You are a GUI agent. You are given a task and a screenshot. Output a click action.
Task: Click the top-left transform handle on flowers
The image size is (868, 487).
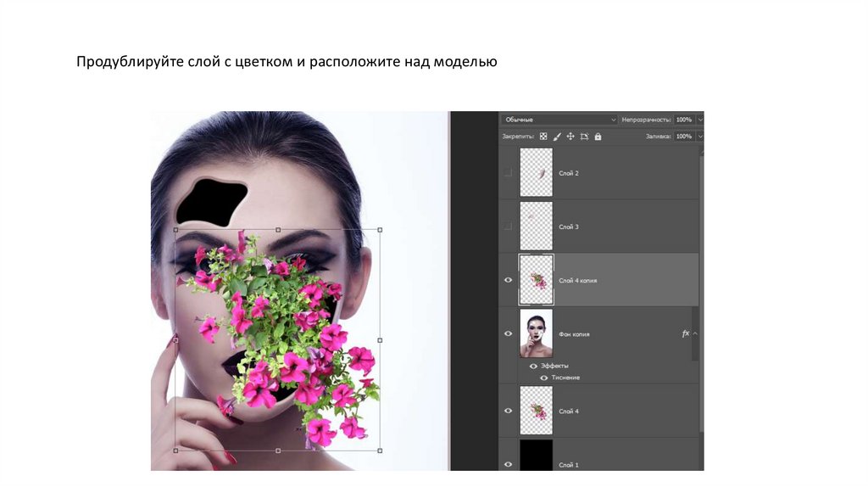pyautogui.click(x=175, y=230)
